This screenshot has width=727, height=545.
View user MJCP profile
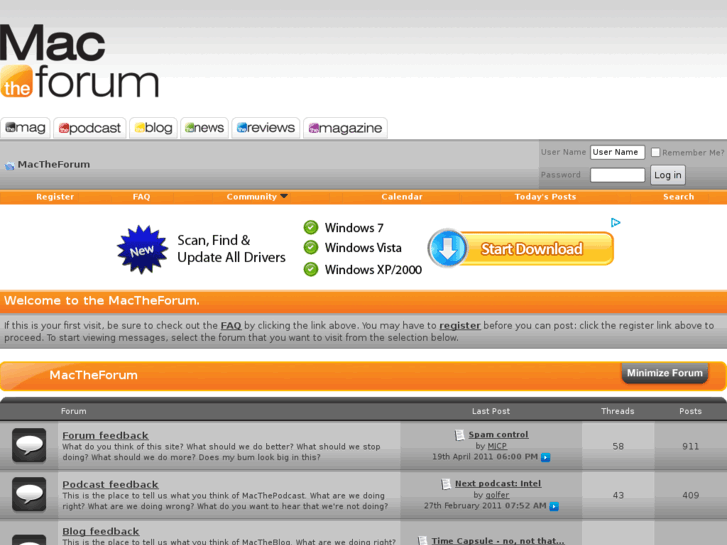(x=497, y=446)
